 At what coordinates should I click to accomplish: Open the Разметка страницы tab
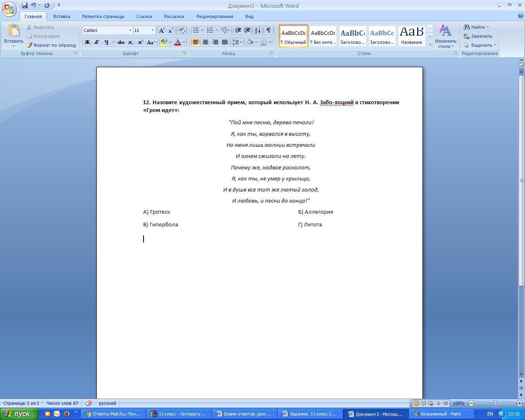103,16
